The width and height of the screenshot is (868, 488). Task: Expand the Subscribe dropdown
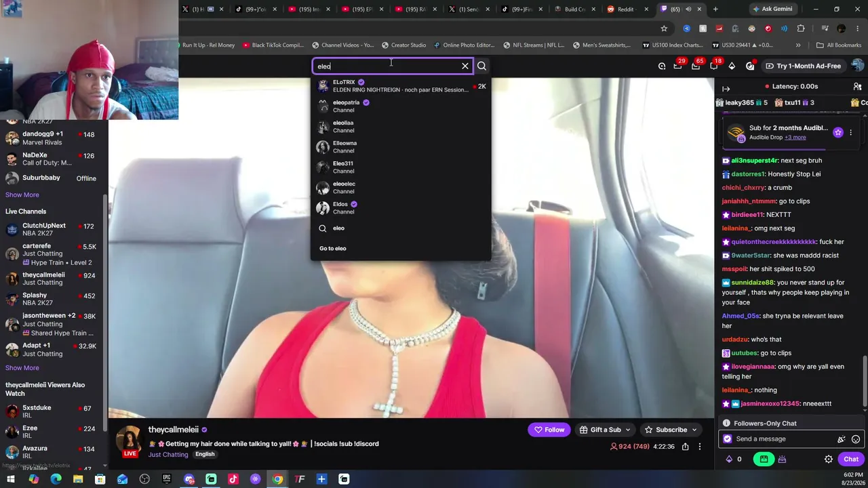click(694, 430)
